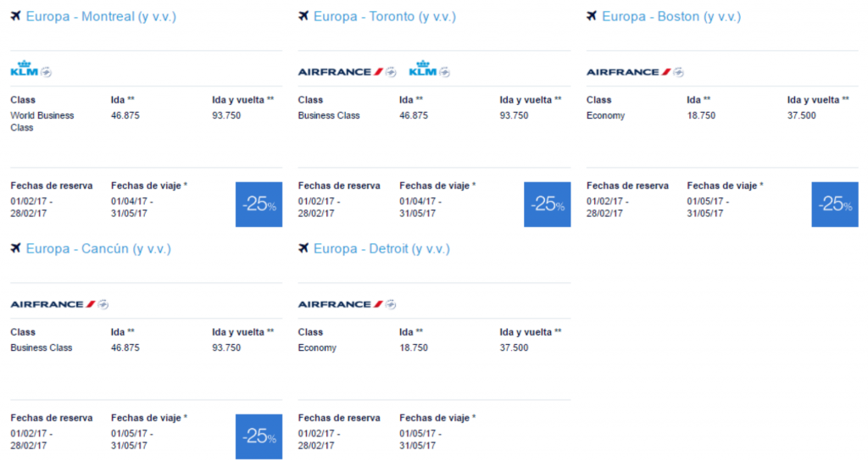Click the -25% discount badge for Boston
The height and width of the screenshot is (461, 868).
(x=835, y=204)
